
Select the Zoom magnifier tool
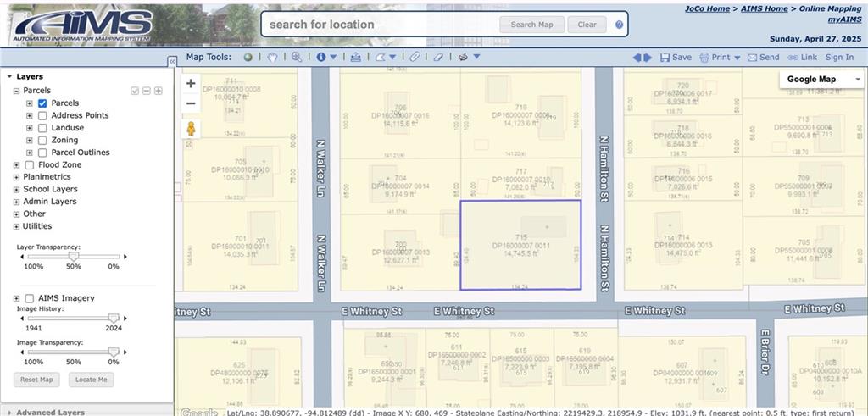tap(297, 57)
